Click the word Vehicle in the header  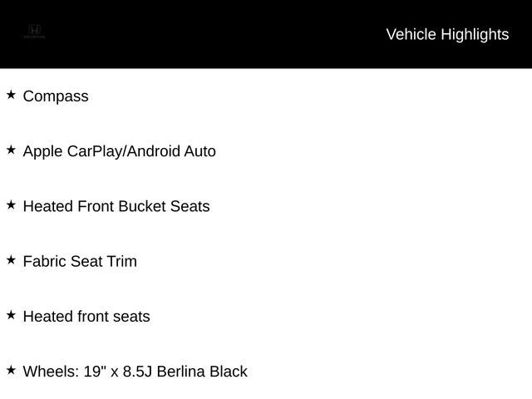click(411, 34)
